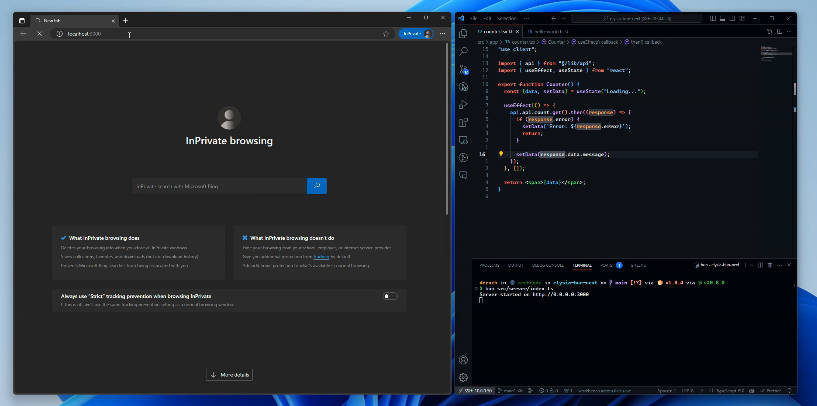Click Edge back navigation arrow
The width and height of the screenshot is (817, 406).
coord(23,34)
